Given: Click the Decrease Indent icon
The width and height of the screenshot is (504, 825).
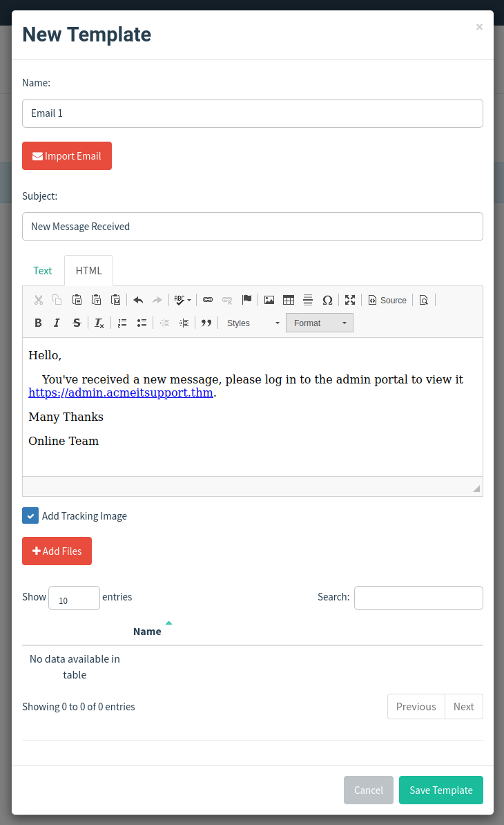Looking at the screenshot, I should tap(164, 323).
